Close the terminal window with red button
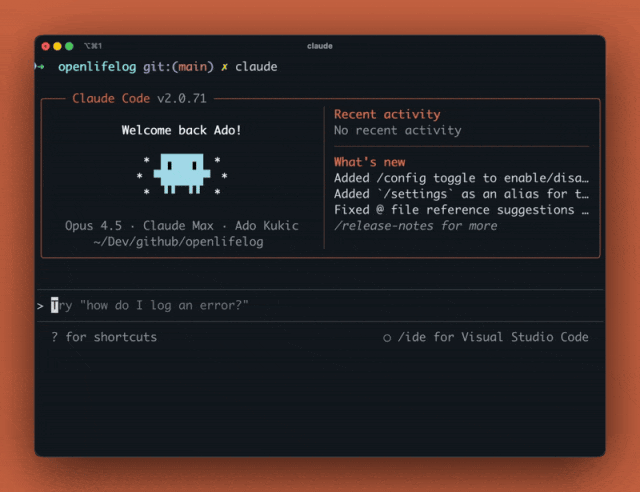 point(45,46)
